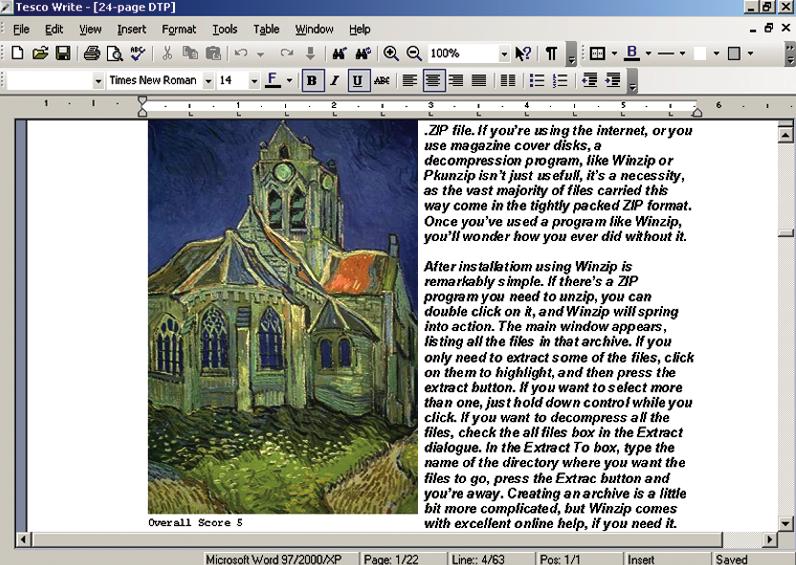Open Find and Replace with second binoculars
This screenshot has height=565, width=796.
click(363, 53)
